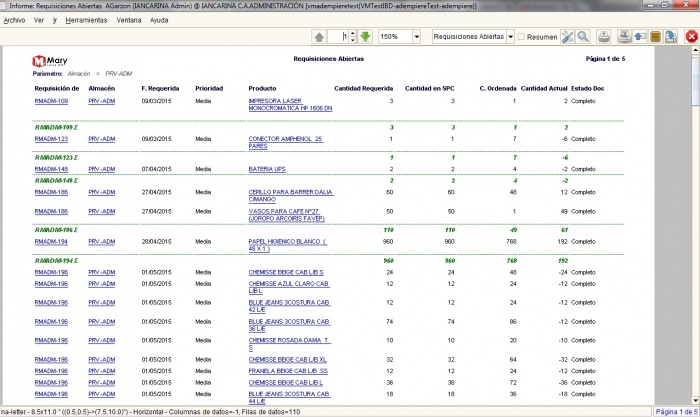Open product BLUE JEANS 3COSTURA CAB 44 L/E link
700x417 pixels.
coord(289,397)
